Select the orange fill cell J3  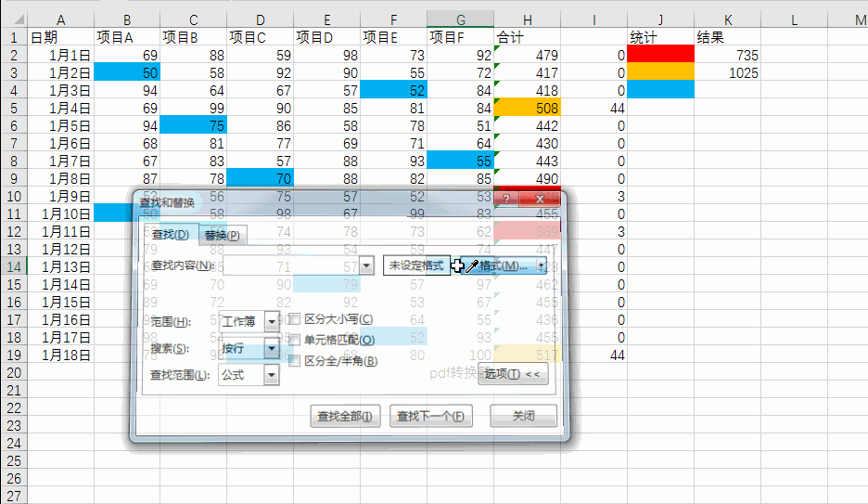[x=660, y=72]
